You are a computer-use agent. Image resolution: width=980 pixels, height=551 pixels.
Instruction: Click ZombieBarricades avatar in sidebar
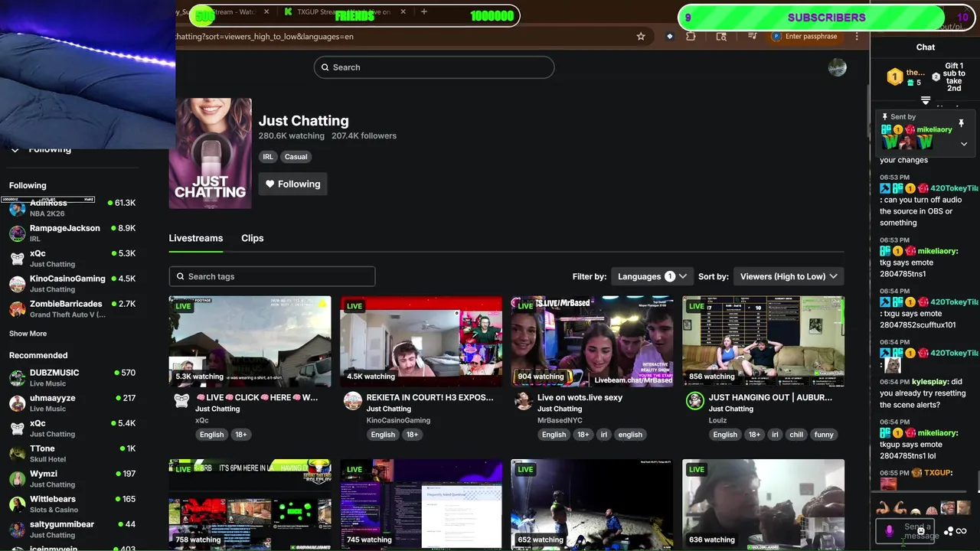[x=17, y=309]
